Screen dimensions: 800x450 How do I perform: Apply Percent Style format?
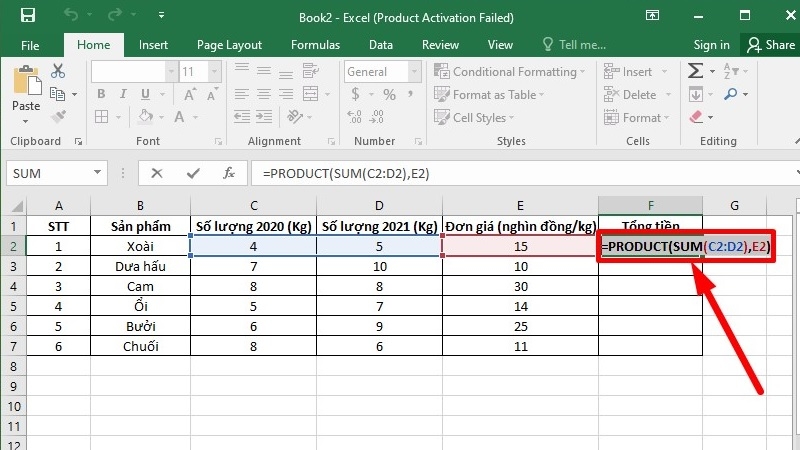coord(389,94)
